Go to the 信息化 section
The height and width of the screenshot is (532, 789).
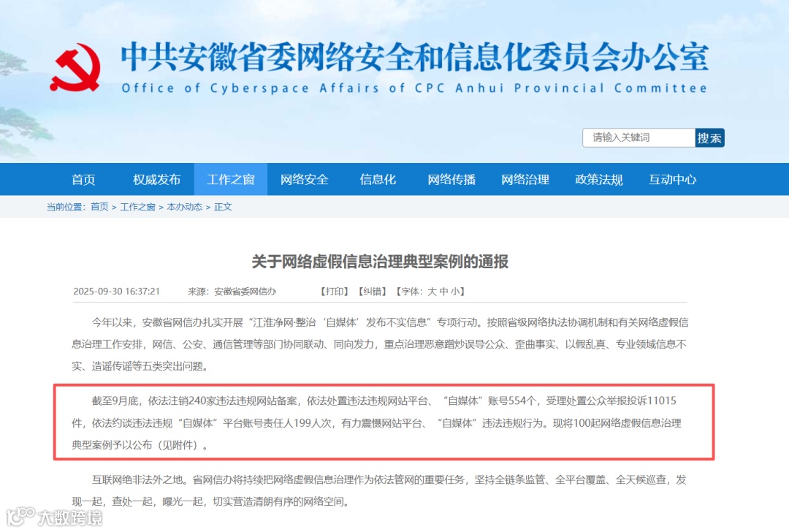coord(378,179)
